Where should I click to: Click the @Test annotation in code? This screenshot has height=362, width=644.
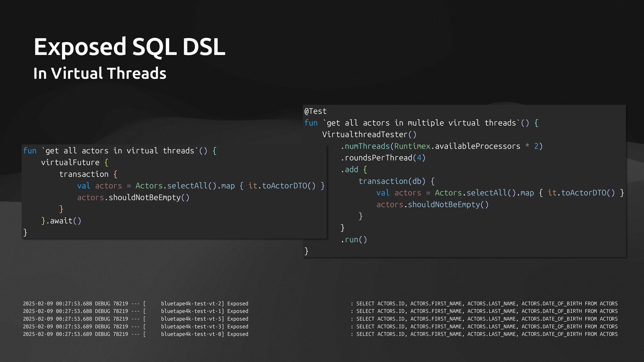[x=315, y=111]
